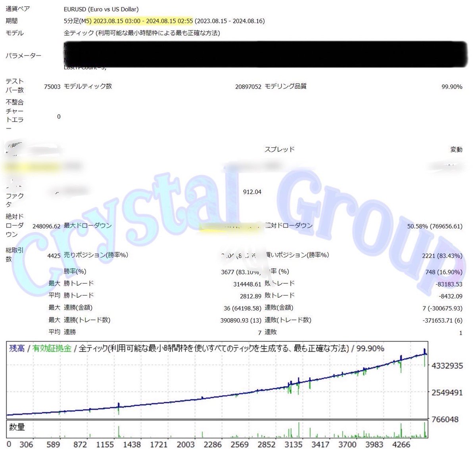Screen dimensions: 476x449
Task: Select the consecutive losses value '7 (-300675.93)'
Action: pyautogui.click(x=442, y=308)
